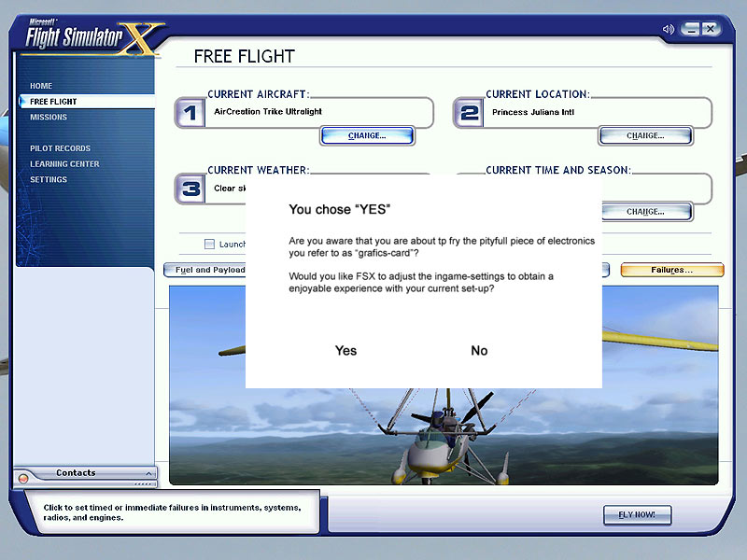Select Missions in the sidebar

(x=49, y=118)
